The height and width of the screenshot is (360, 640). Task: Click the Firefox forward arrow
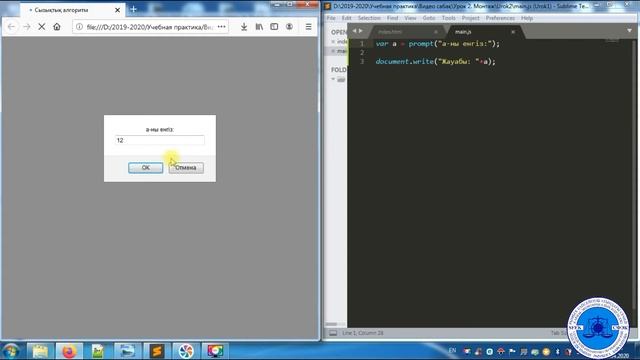[27, 27]
